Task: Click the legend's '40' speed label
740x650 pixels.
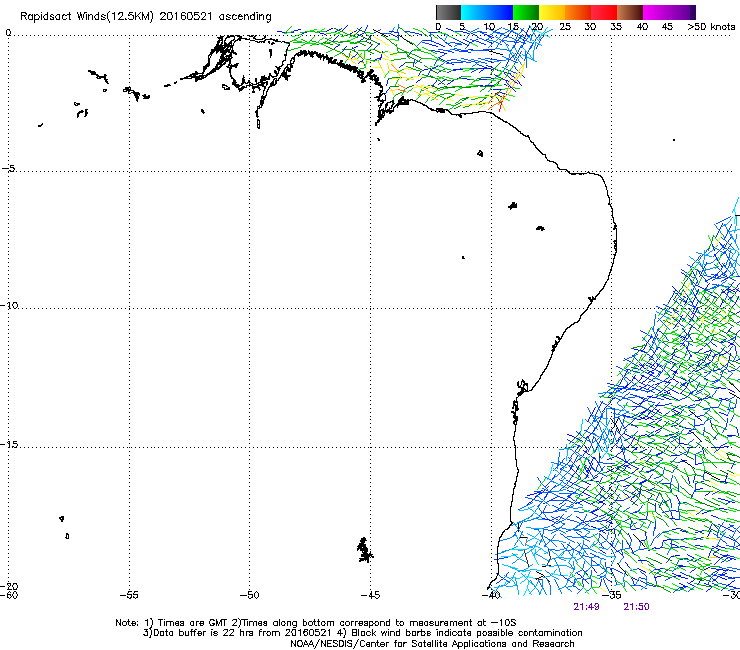Action: 642,26
